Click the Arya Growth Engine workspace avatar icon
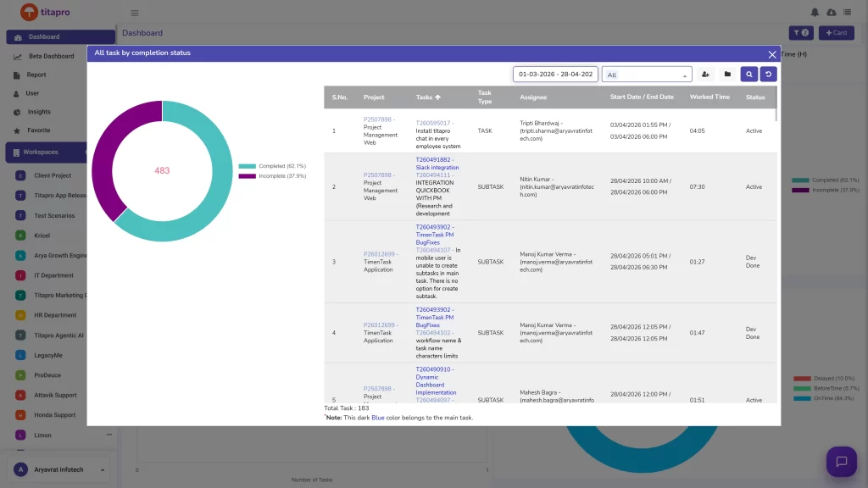This screenshot has height=488, width=868. coord(20,256)
